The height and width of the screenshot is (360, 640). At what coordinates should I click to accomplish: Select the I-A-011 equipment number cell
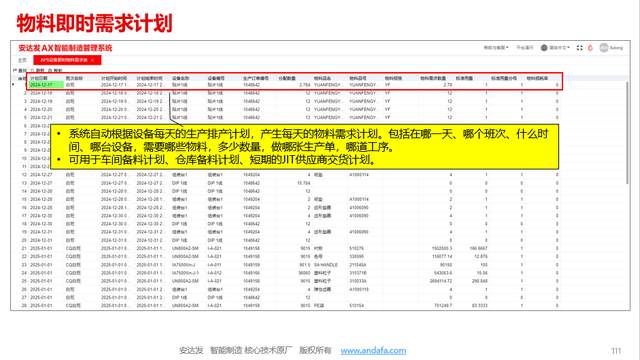pyautogui.click(x=215, y=265)
